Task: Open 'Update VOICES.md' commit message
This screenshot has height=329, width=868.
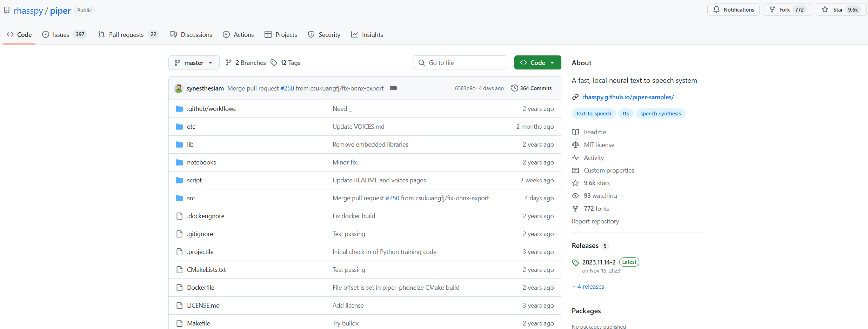Action: (358, 127)
